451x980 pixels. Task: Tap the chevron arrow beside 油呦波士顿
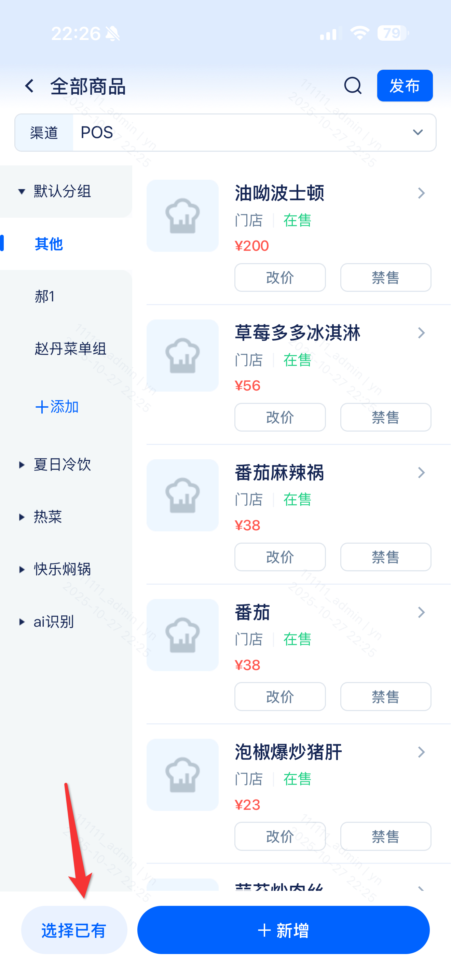[x=421, y=193]
